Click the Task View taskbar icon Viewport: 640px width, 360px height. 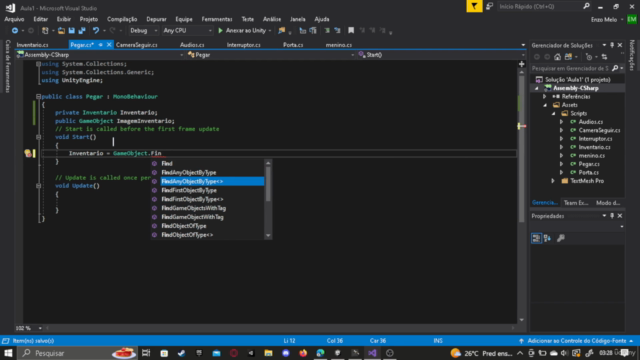pos(146,353)
